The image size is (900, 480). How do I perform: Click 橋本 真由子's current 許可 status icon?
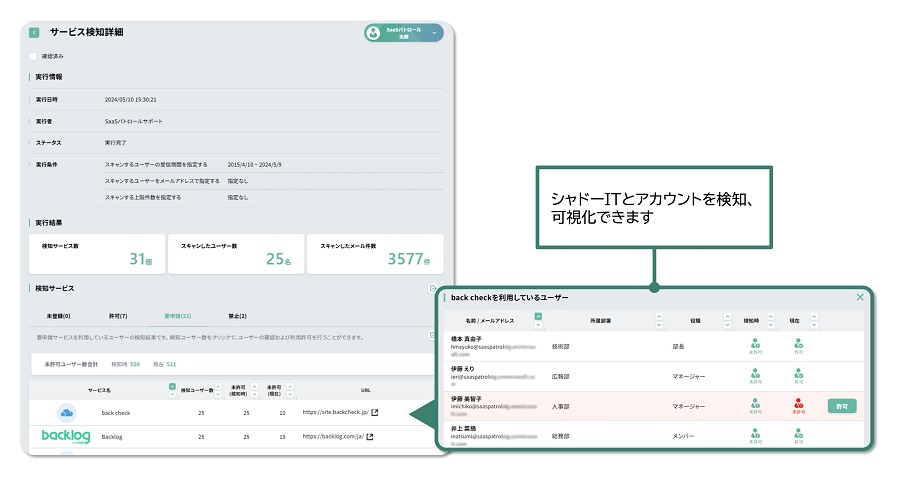pos(798,344)
